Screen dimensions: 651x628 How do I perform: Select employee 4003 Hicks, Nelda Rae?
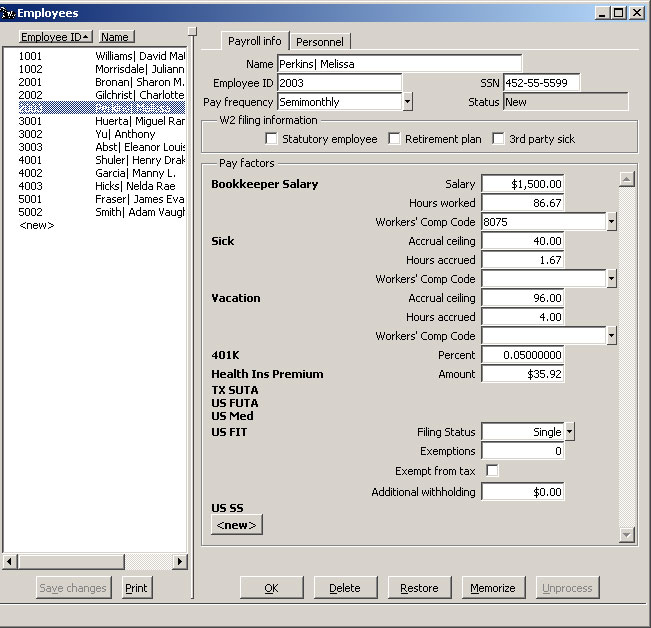pyautogui.click(x=101, y=186)
